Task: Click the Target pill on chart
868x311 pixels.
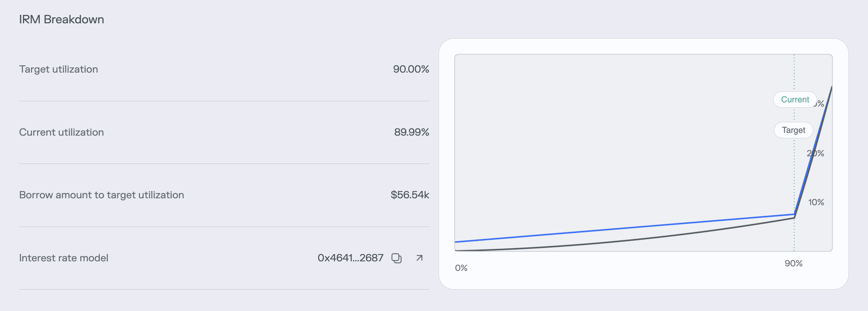Action: tap(793, 130)
